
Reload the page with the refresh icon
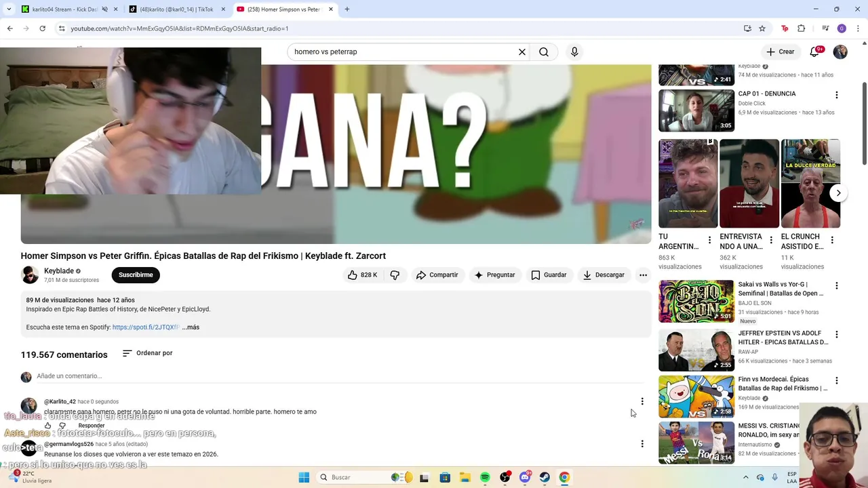coord(42,28)
